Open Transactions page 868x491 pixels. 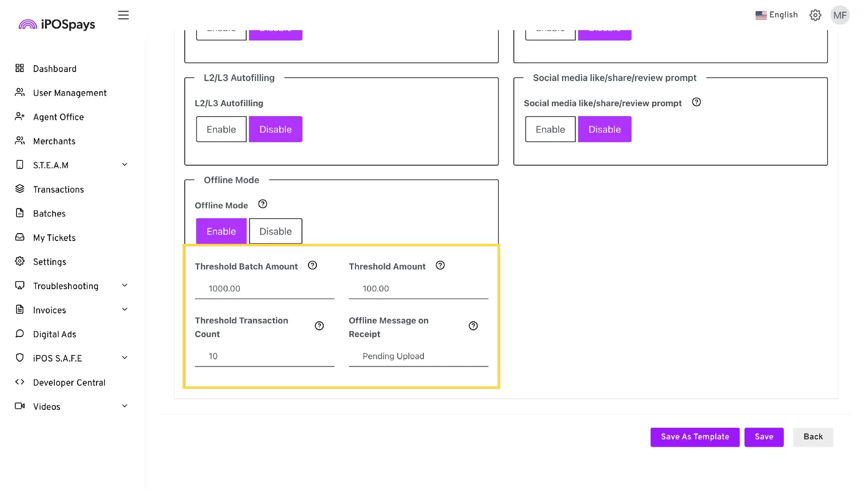[58, 190]
